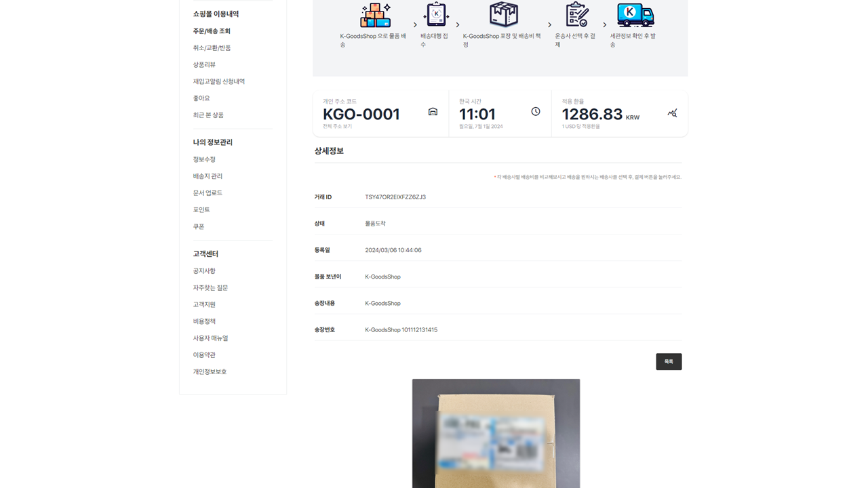Click the stacked boxes shipping icon
The image size is (868, 488).
(x=375, y=14)
